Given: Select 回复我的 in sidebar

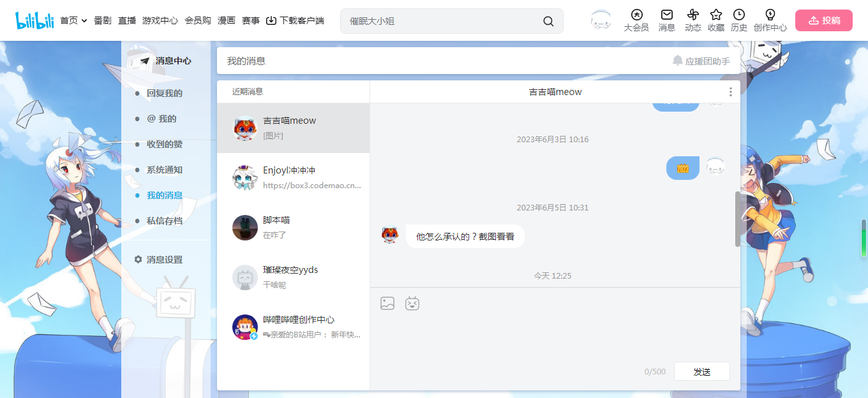Looking at the screenshot, I should (x=165, y=93).
